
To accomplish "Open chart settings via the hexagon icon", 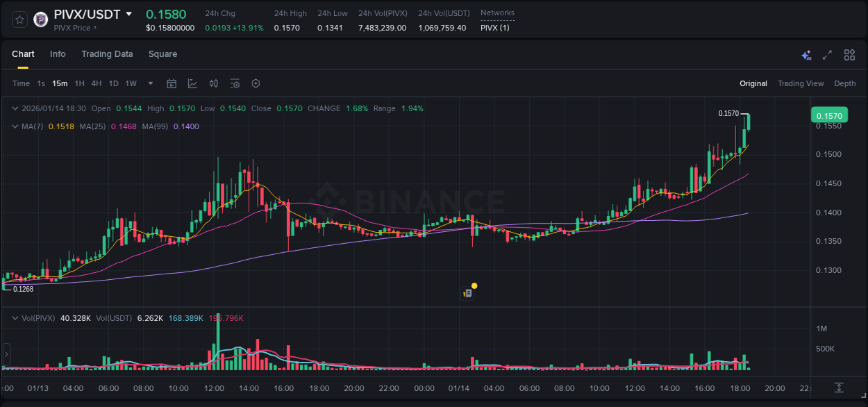I will click(x=256, y=83).
